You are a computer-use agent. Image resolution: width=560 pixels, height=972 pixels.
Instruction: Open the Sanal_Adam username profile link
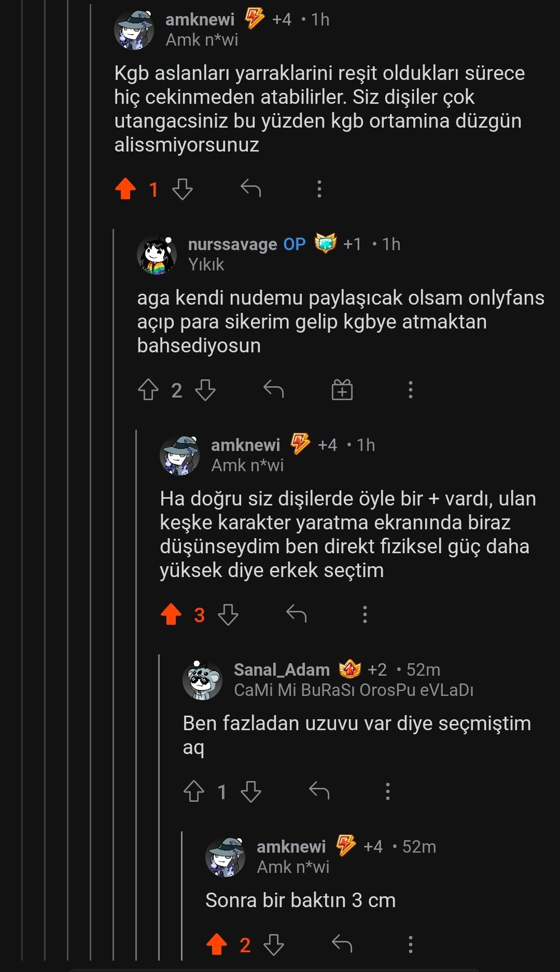[282, 669]
